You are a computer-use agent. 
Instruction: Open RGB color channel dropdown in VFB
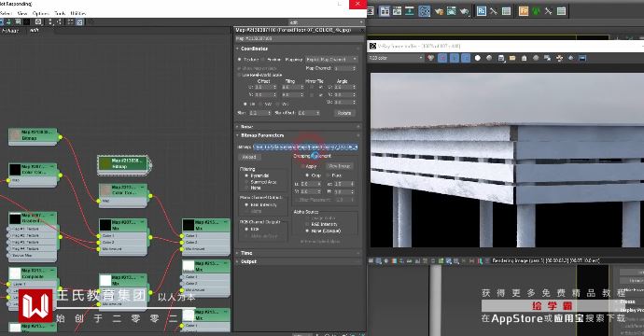[x=396, y=58]
